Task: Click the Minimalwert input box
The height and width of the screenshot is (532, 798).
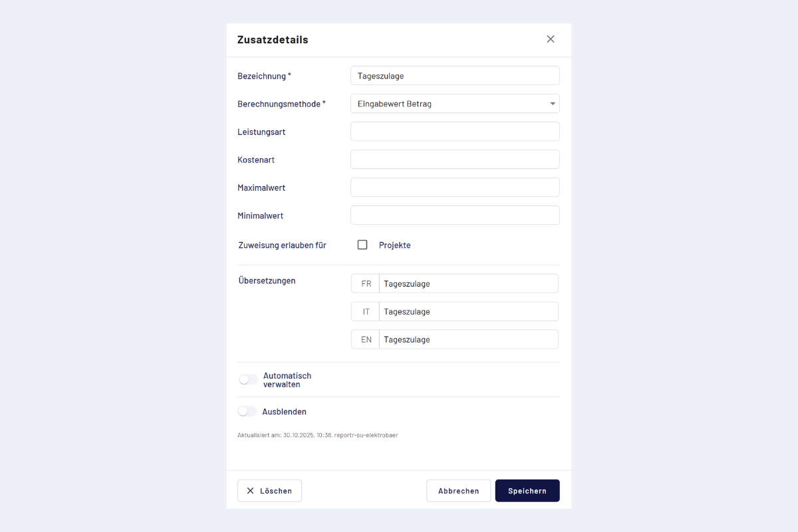Action: (455, 215)
